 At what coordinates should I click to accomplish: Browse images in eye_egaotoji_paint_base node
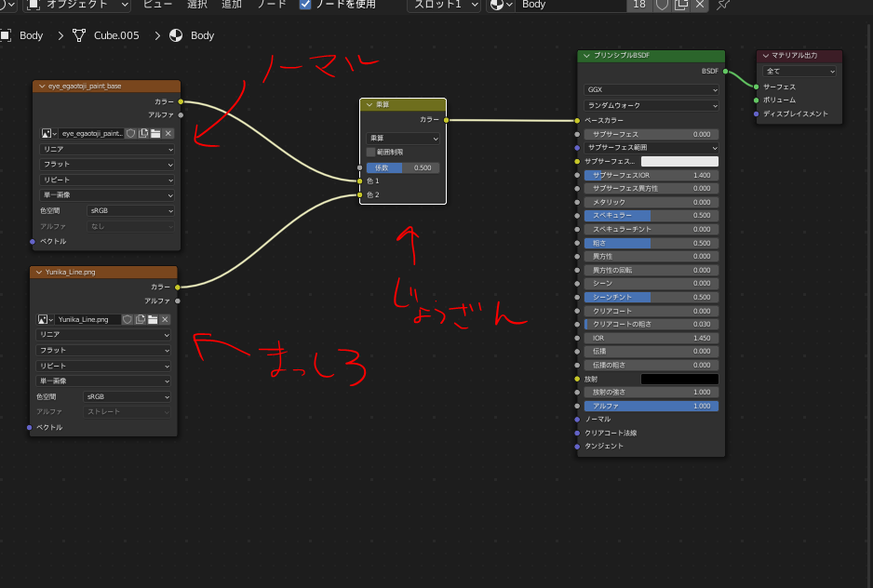coord(49,134)
